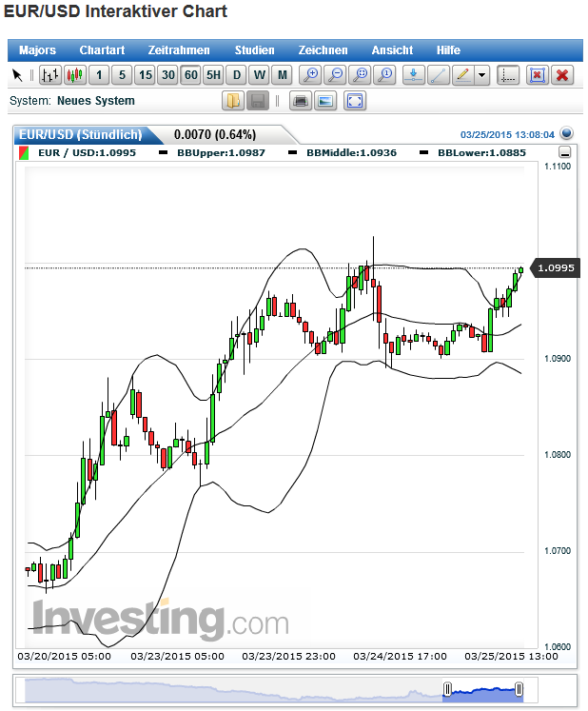The height and width of the screenshot is (711, 588).
Task: Select the arrow pointer tool
Action: point(17,75)
